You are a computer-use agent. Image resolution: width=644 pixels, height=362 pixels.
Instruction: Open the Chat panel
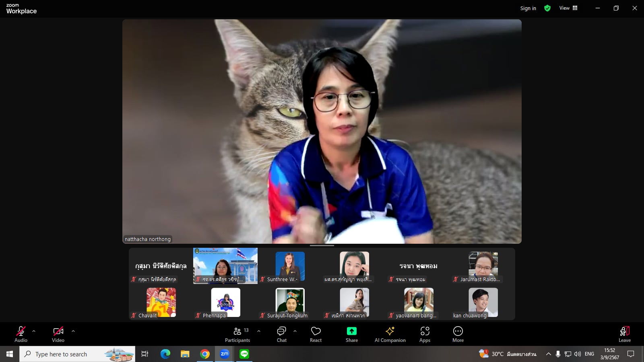pyautogui.click(x=281, y=334)
